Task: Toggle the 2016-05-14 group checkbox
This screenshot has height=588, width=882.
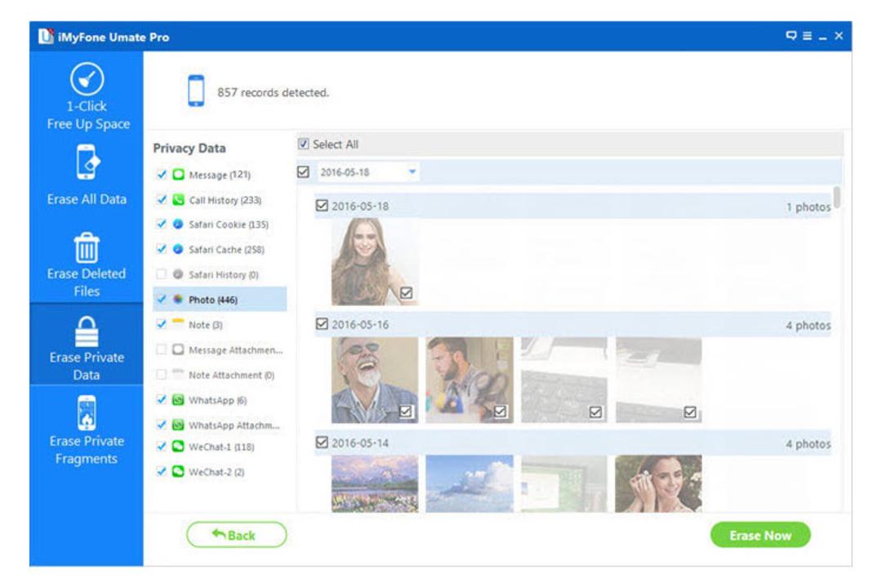Action: pos(322,443)
